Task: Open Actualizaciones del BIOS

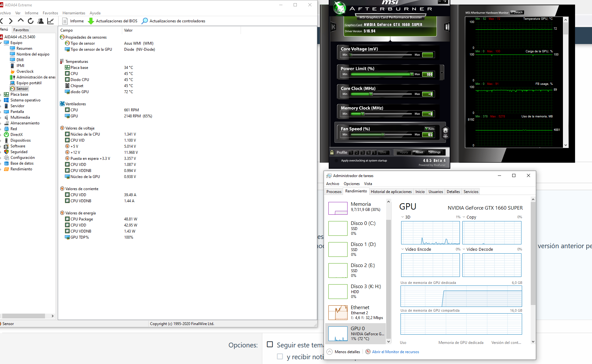Action: point(113,21)
